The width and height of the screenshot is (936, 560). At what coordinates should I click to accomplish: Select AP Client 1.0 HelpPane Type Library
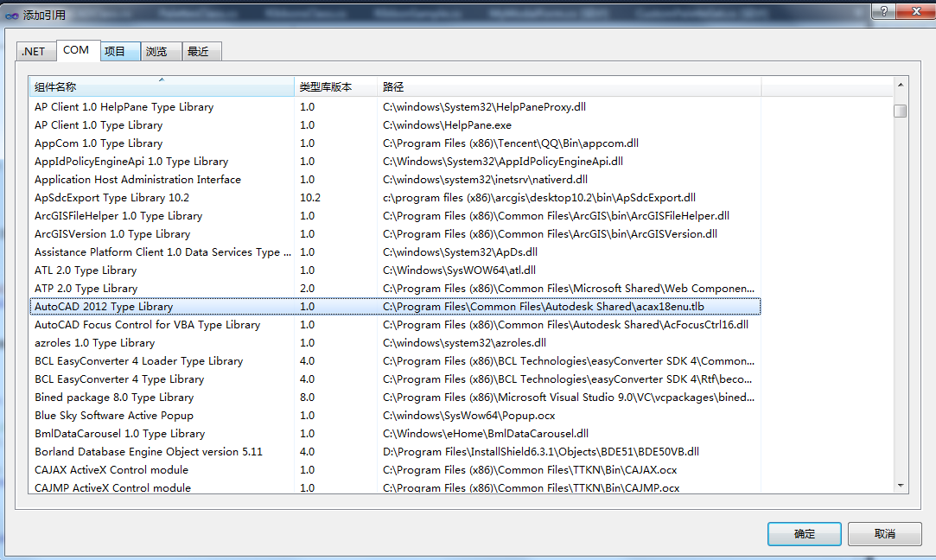[x=395, y=107]
